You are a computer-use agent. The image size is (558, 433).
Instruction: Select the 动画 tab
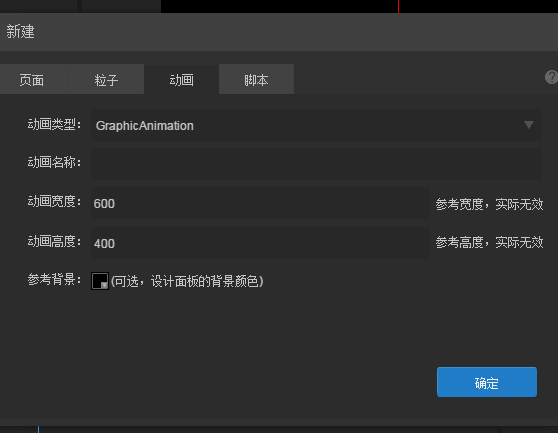(x=181, y=79)
